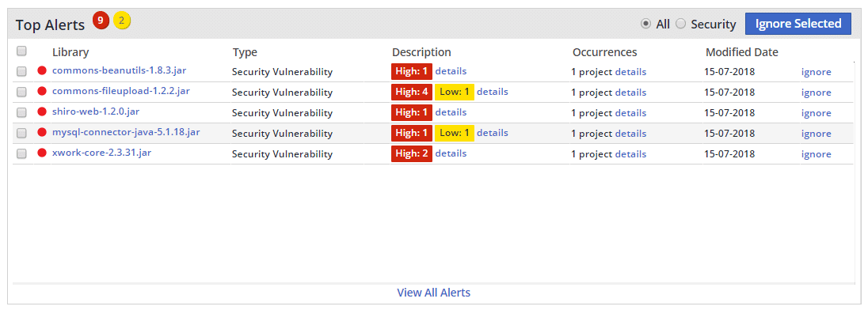Open occurrences details for commons-fileupload
This screenshot has width=868, height=310.
point(630,93)
